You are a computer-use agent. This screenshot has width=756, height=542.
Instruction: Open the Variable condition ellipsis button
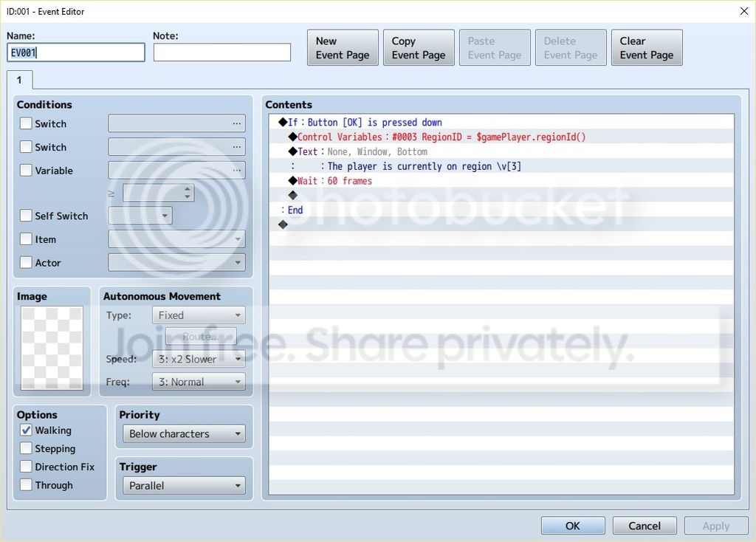(x=236, y=171)
